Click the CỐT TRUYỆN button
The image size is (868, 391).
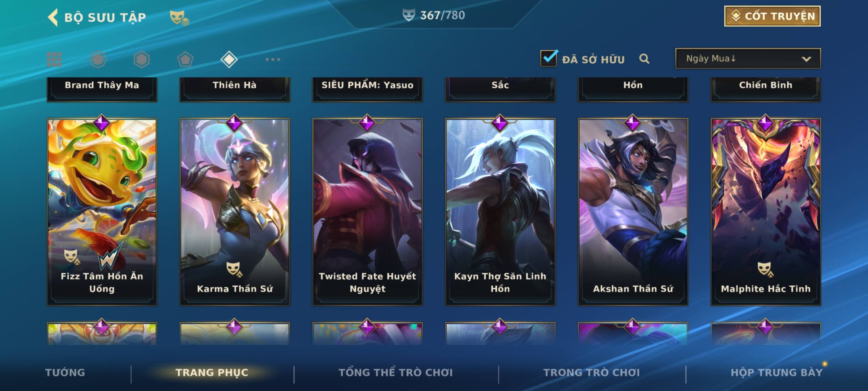click(772, 16)
